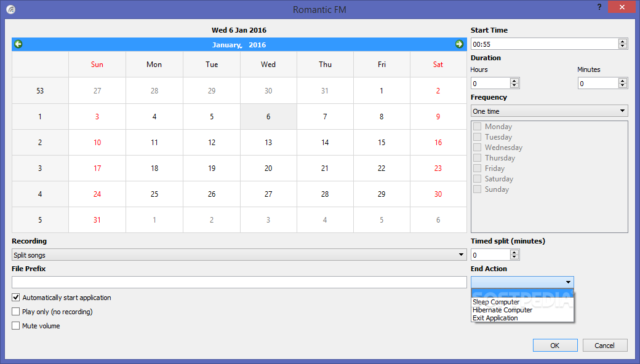This screenshot has width=640, height=364.
Task: Select January 31 in the calendar
Action: [97, 220]
